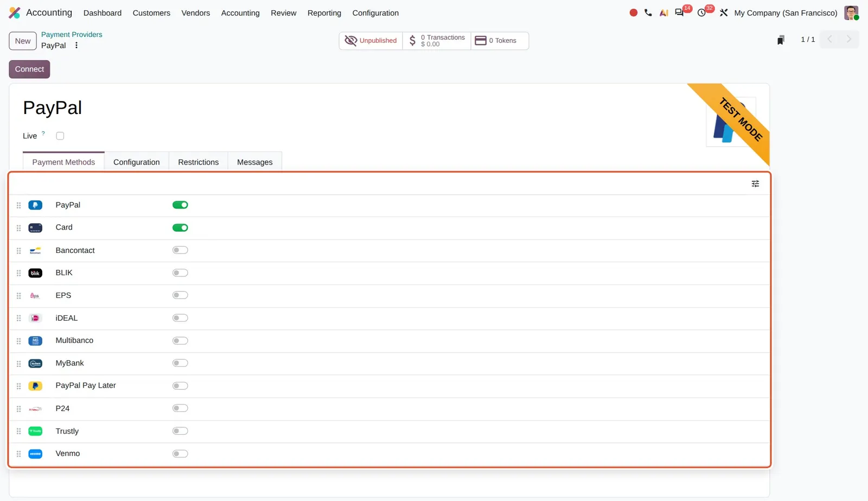
Task: Go to previous record arrow
Action: coord(829,40)
